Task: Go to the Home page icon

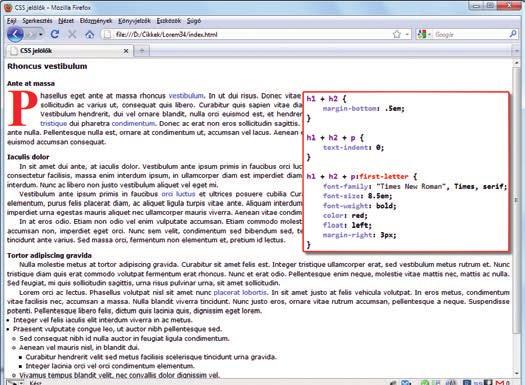Action: coord(89,34)
